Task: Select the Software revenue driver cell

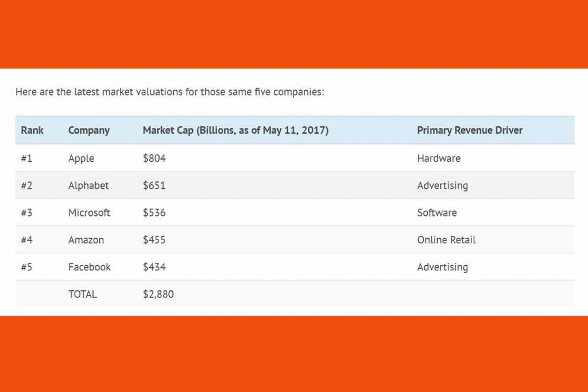Action: (437, 212)
